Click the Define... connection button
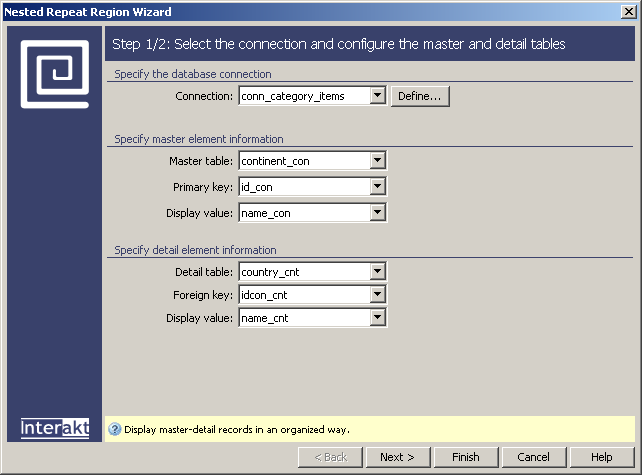642x475 pixels. [x=420, y=96]
